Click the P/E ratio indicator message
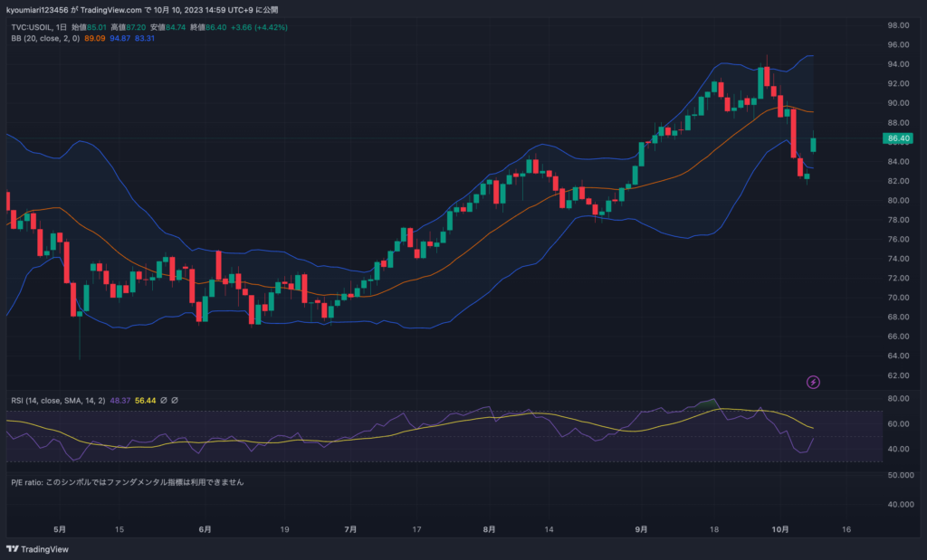This screenshot has width=927, height=560. 127,482
